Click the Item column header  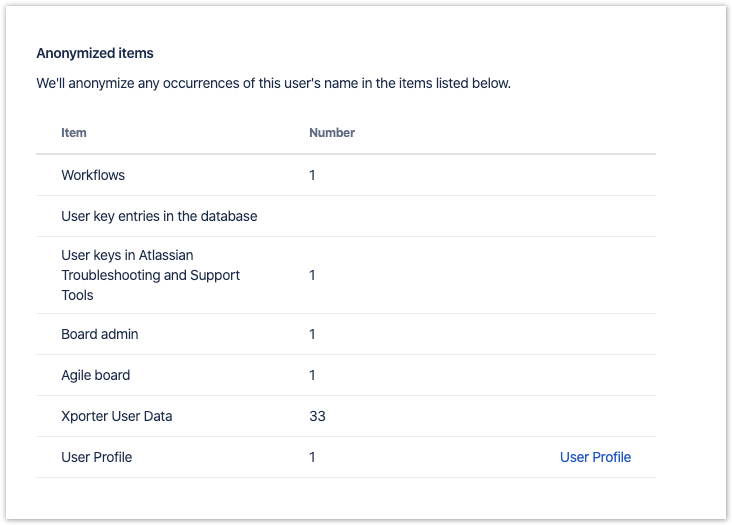(x=74, y=133)
